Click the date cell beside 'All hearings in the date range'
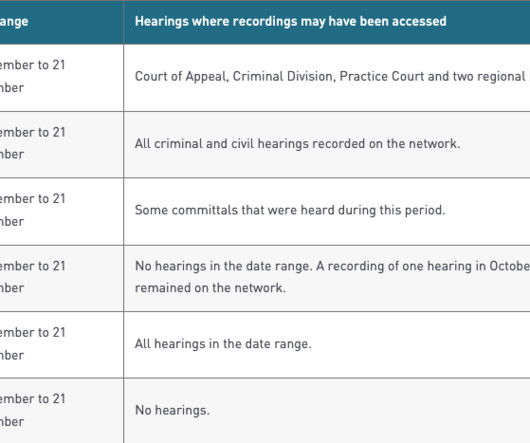This screenshot has width=530, height=443. click(62, 345)
